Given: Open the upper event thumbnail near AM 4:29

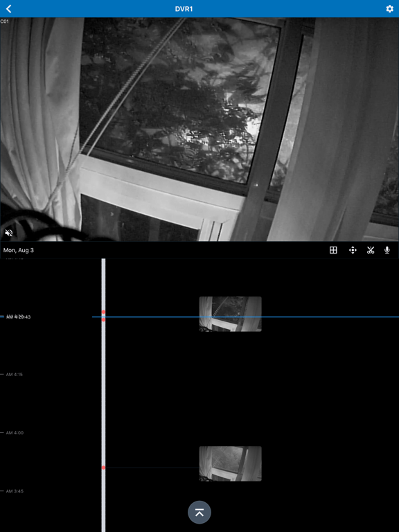Looking at the screenshot, I should [x=231, y=314].
